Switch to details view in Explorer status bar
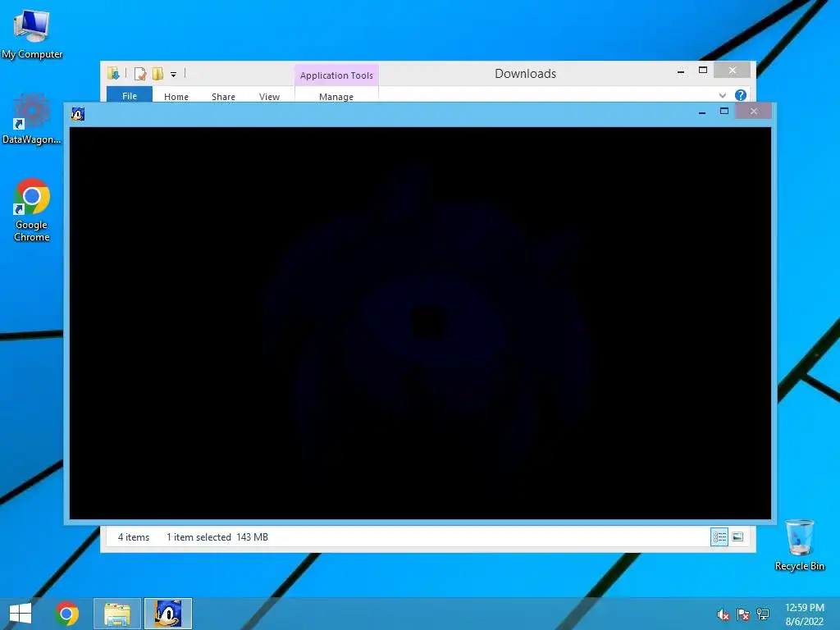Screen dimensions: 840x630 719,536
